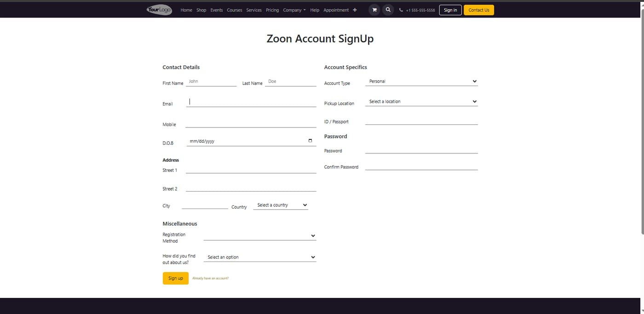Click the Zoon Account SignUp heading

320,39
